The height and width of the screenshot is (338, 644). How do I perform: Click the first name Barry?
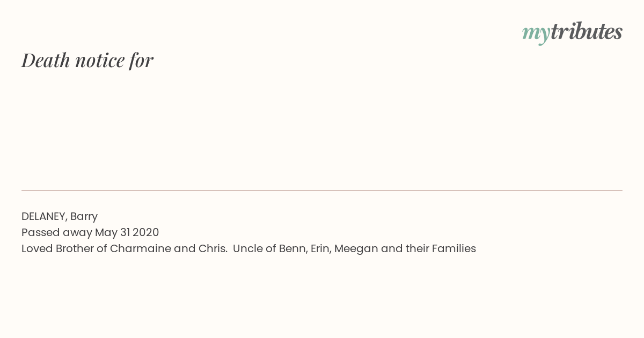click(x=84, y=217)
